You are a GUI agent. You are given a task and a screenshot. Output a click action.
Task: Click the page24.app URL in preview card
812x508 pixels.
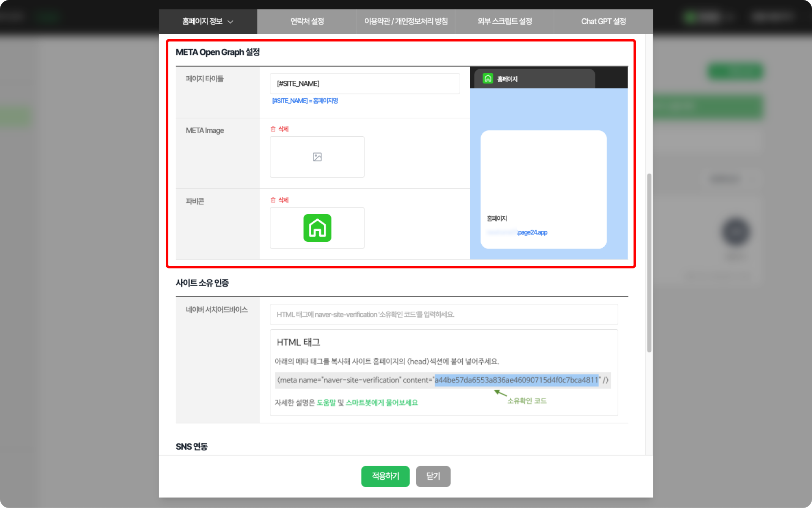pyautogui.click(x=532, y=232)
